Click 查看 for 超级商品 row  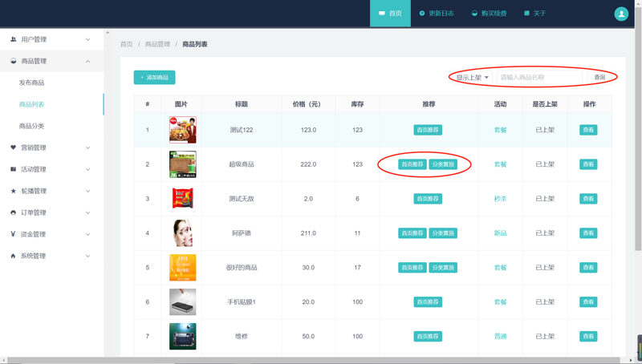click(588, 164)
